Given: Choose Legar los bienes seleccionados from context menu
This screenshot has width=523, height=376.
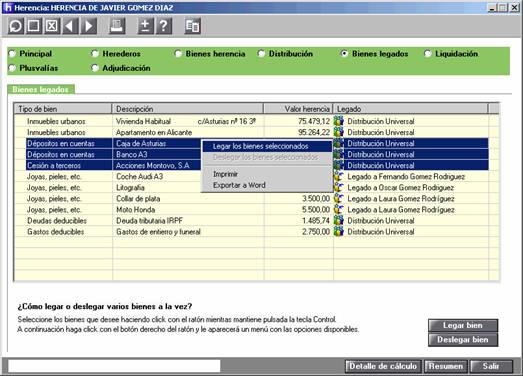Looking at the screenshot, I should coord(267,146).
